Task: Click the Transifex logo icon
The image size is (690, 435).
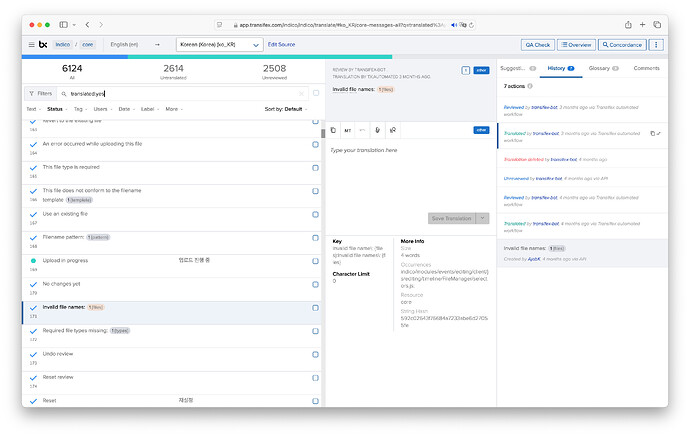Action: 43,44
